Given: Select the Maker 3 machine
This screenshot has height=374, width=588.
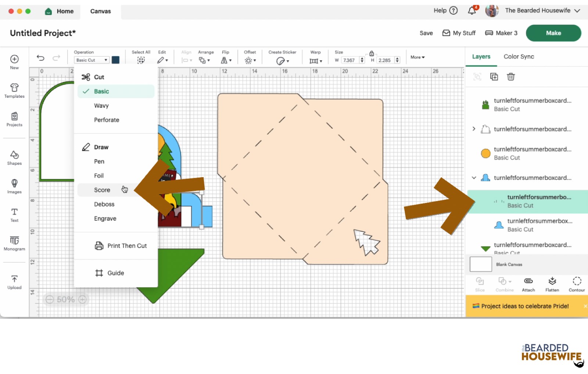Looking at the screenshot, I should (x=501, y=33).
